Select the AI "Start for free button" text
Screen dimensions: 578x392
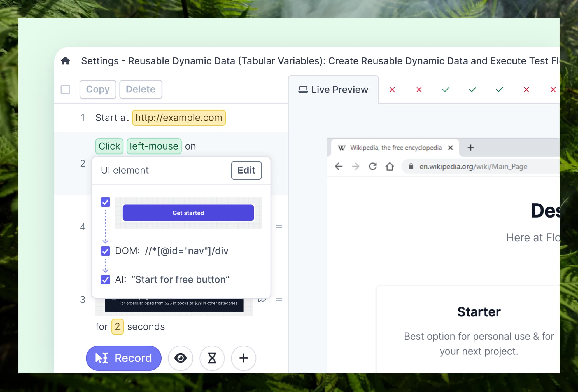click(180, 279)
